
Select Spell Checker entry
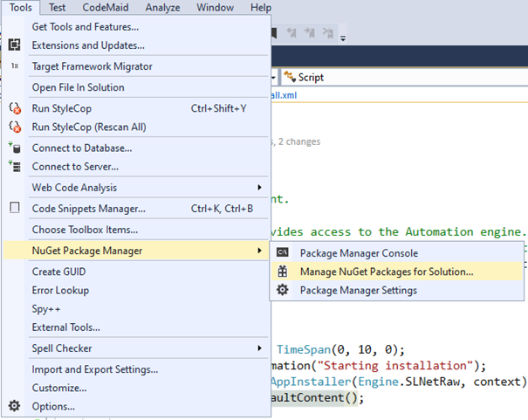[136, 348]
